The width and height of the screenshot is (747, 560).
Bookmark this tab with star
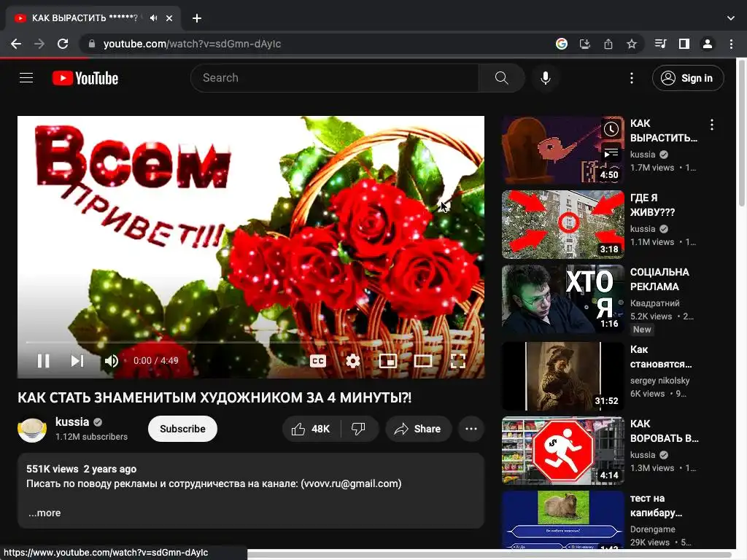click(x=632, y=44)
